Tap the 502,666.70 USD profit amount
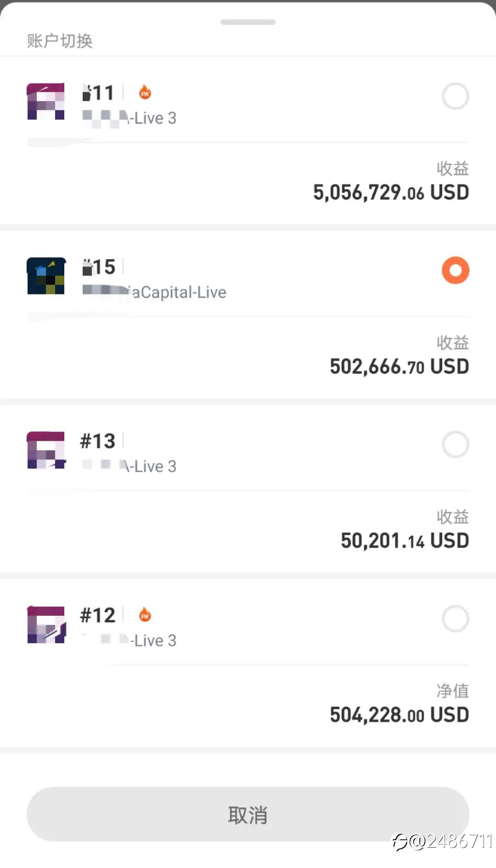The width and height of the screenshot is (496, 868). click(x=399, y=367)
